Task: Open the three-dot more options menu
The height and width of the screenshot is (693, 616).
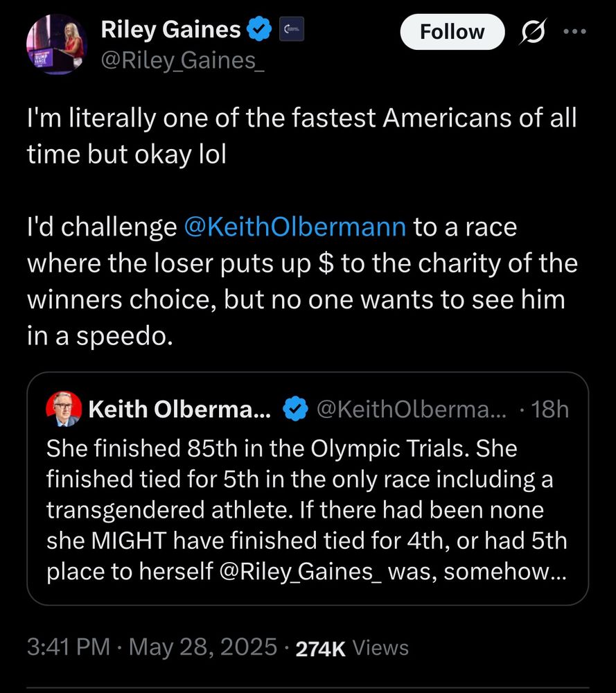Action: click(x=578, y=31)
